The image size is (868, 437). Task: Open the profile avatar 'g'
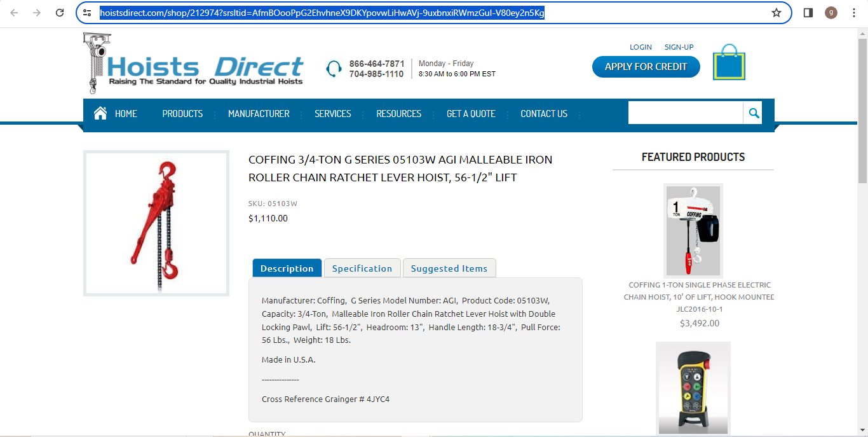coord(831,13)
